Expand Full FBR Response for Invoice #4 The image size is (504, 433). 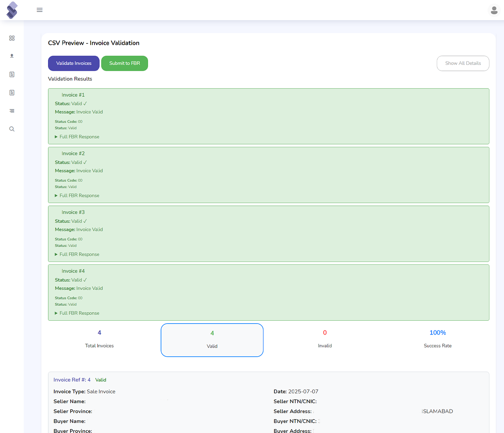(x=79, y=313)
